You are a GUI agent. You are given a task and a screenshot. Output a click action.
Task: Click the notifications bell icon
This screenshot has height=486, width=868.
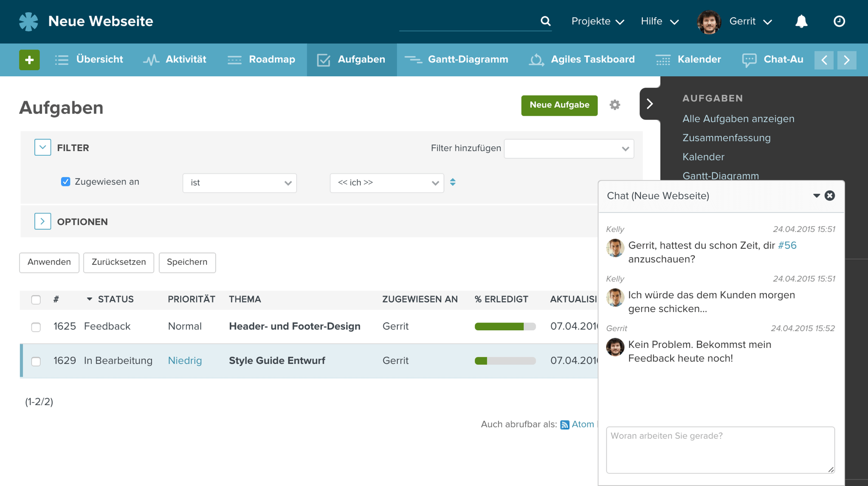pyautogui.click(x=801, y=21)
